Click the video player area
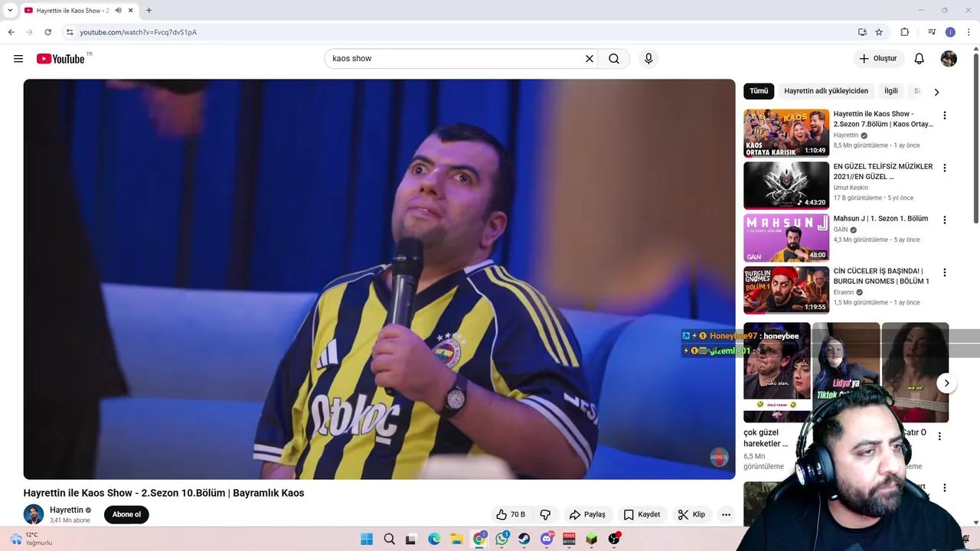Screen dimensions: 980x551 click(379, 279)
